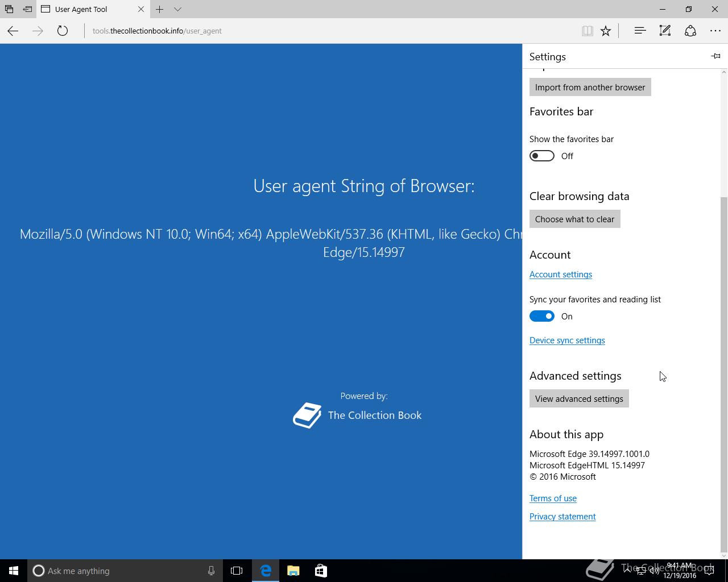Open Privacy statement link
Image resolution: width=728 pixels, height=582 pixels.
coord(562,516)
